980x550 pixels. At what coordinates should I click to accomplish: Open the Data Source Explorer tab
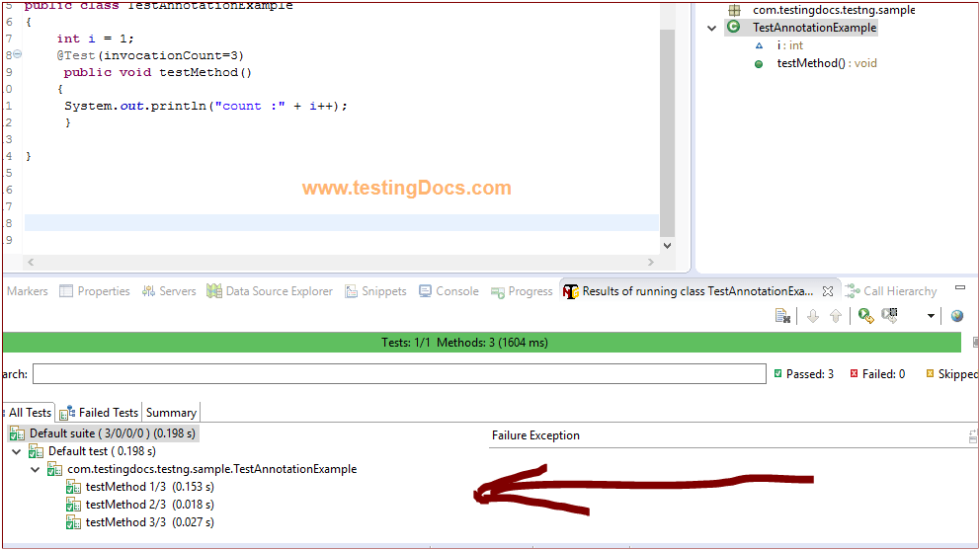pyautogui.click(x=270, y=291)
